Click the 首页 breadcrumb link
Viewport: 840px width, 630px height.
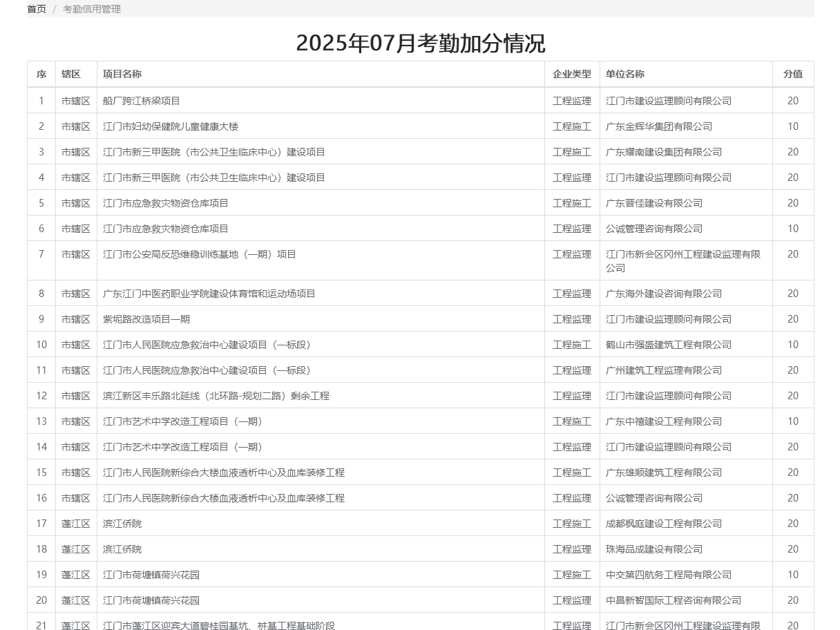(x=37, y=9)
